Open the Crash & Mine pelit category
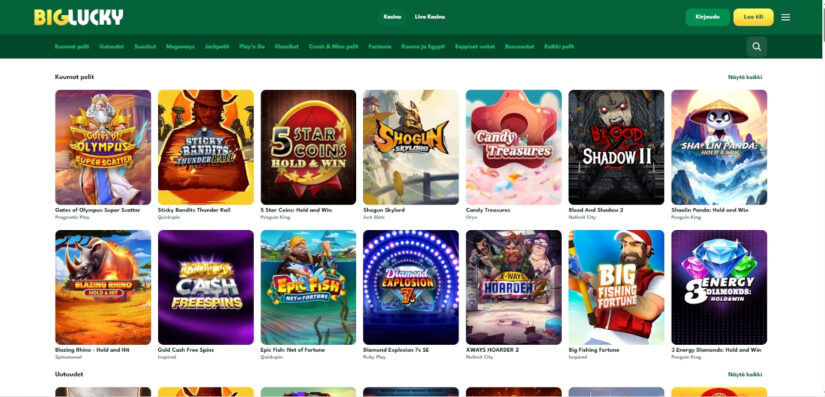 click(x=333, y=46)
